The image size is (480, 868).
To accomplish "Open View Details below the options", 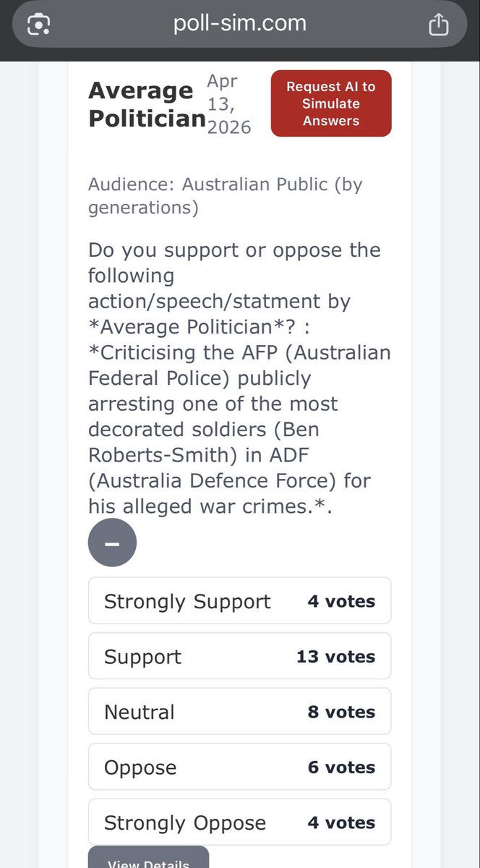I will click(x=148, y=859).
